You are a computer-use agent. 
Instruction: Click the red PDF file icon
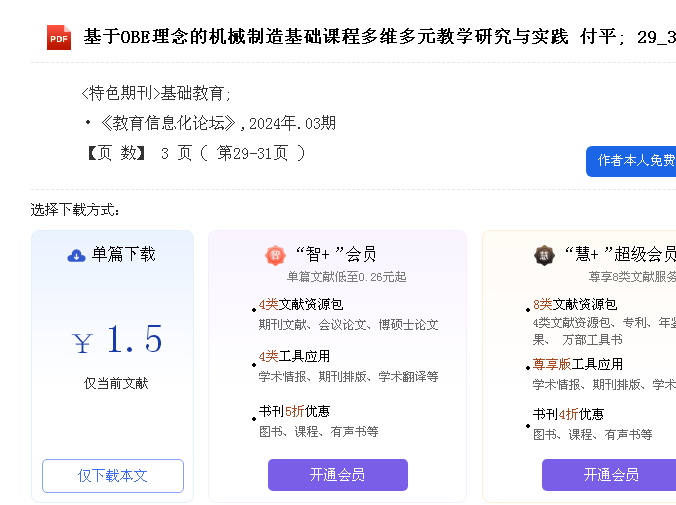coord(59,38)
